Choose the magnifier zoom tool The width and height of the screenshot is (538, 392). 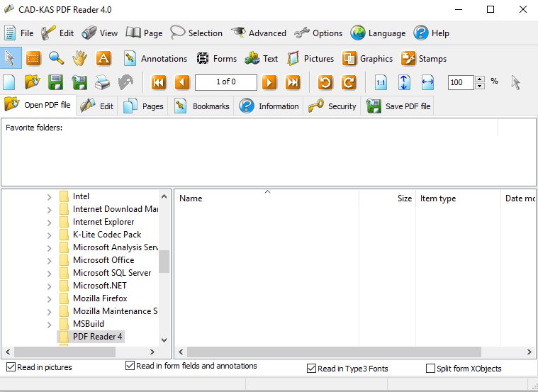(x=56, y=58)
